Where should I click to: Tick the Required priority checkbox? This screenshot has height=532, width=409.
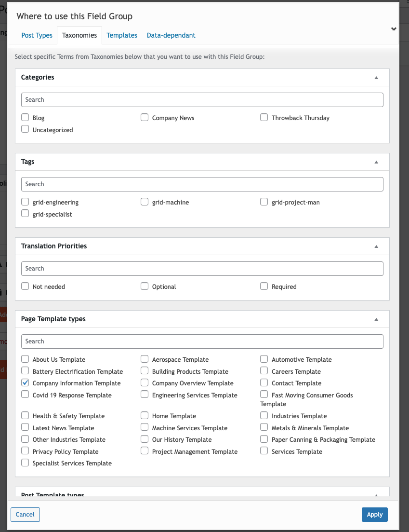[x=264, y=286]
